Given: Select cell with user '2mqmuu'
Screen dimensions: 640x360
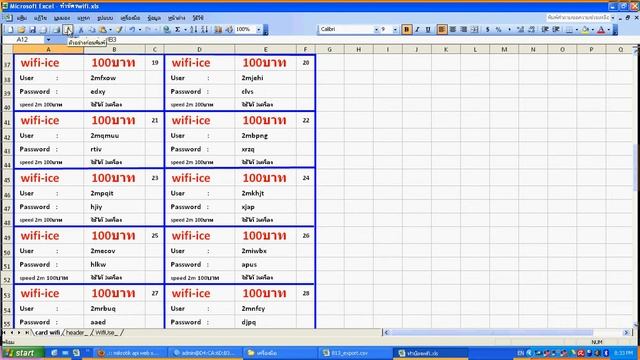Looking at the screenshot, I should coord(114,136).
